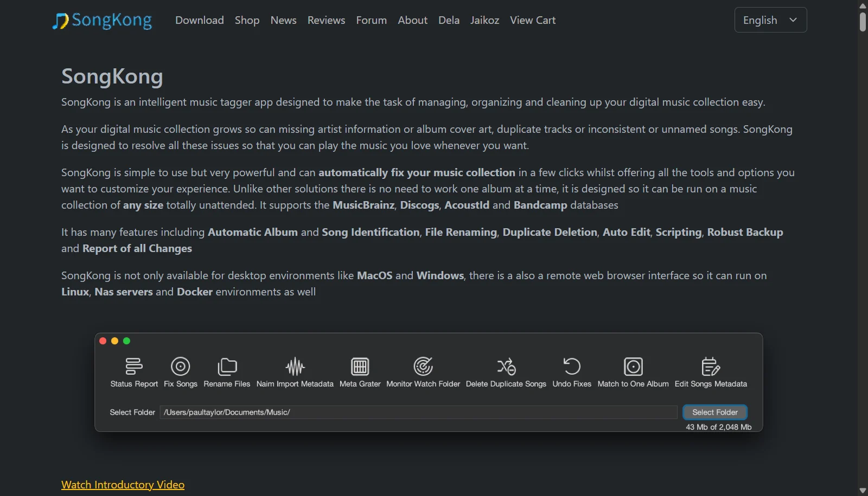Click the Delete Duplicate Songs icon
868x496 pixels.
tap(506, 366)
